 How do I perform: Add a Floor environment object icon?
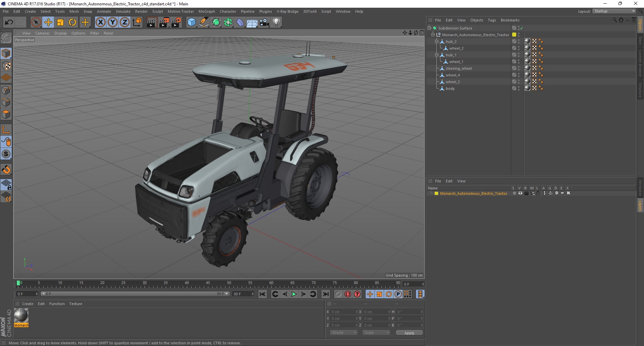pyautogui.click(x=252, y=22)
